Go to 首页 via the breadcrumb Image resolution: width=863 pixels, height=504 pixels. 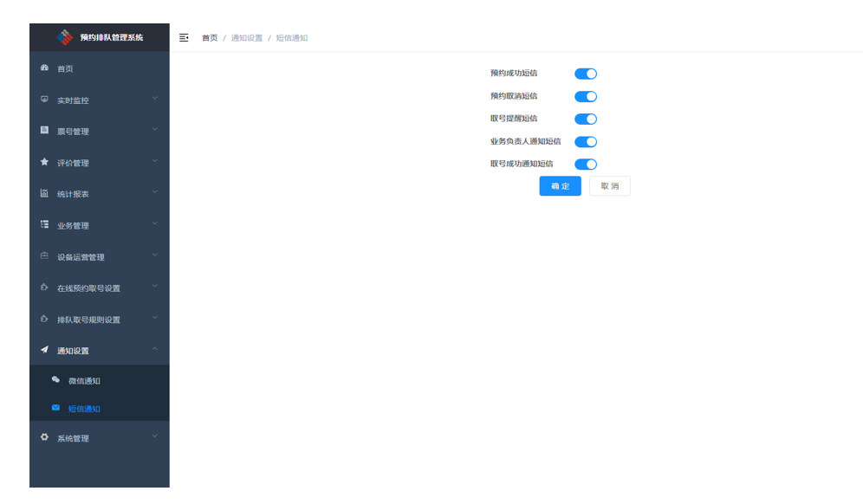point(210,38)
